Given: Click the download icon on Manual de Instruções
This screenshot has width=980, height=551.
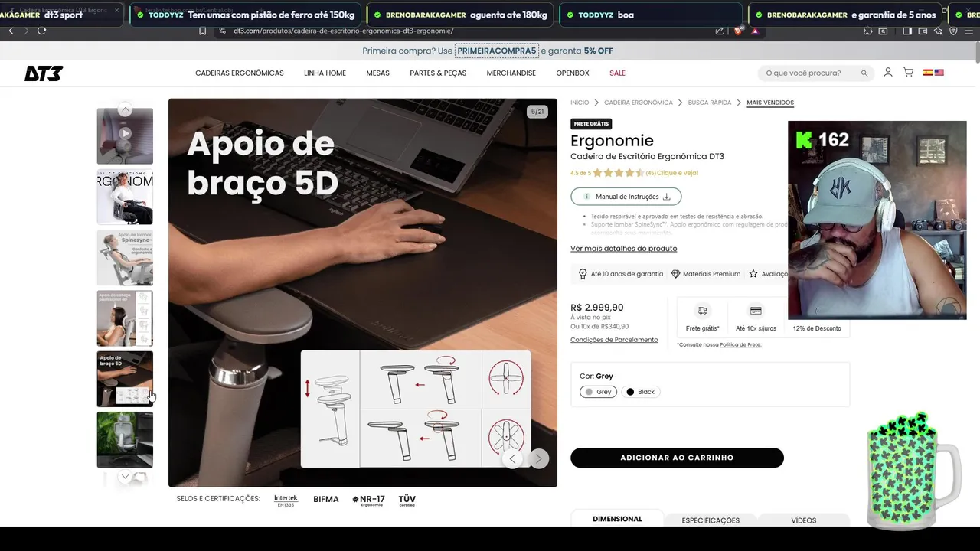Looking at the screenshot, I should point(666,197).
